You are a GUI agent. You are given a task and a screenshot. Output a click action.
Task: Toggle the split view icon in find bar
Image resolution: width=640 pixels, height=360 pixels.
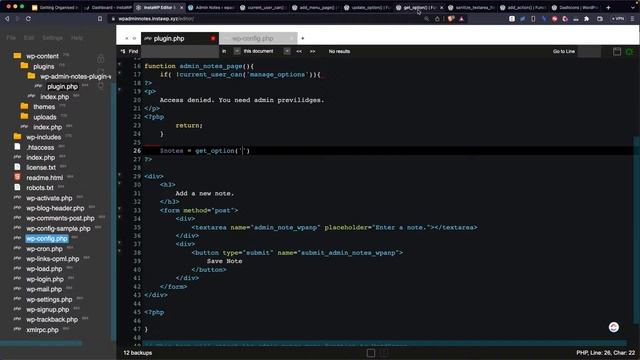[x=617, y=51]
